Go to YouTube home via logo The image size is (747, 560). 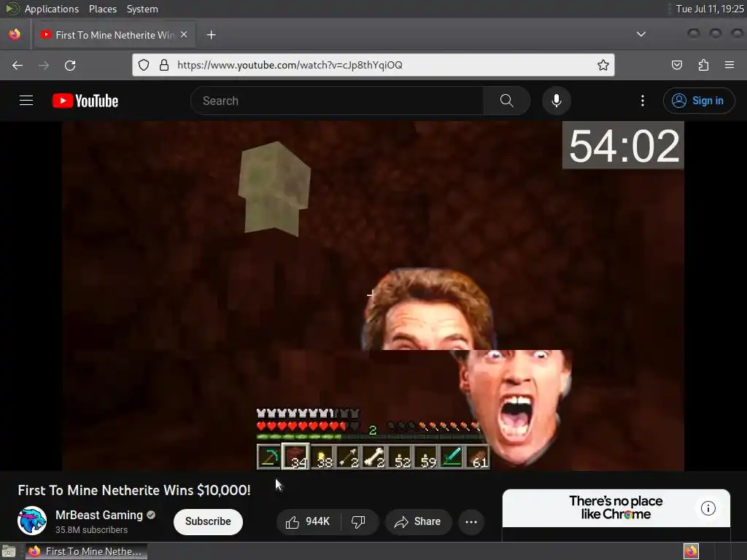85,101
